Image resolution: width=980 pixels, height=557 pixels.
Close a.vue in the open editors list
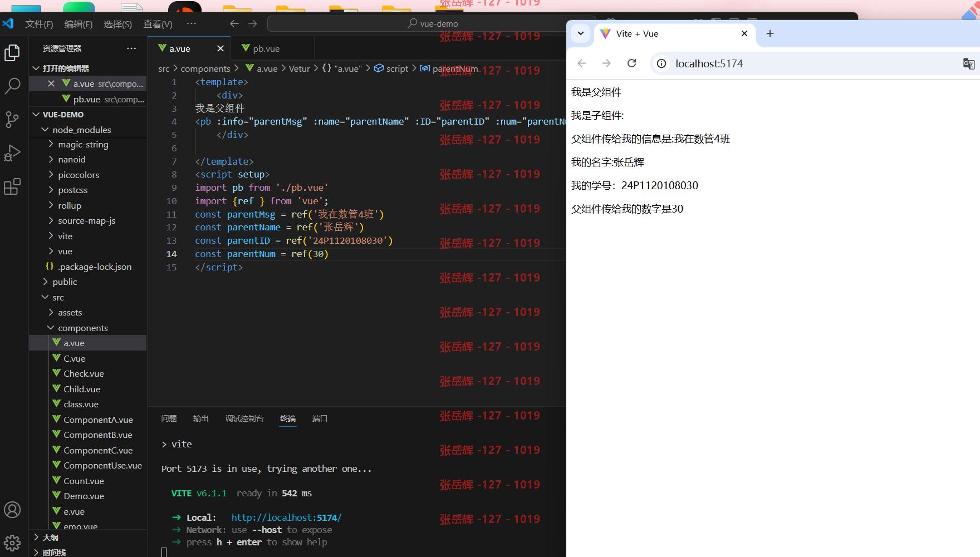51,83
